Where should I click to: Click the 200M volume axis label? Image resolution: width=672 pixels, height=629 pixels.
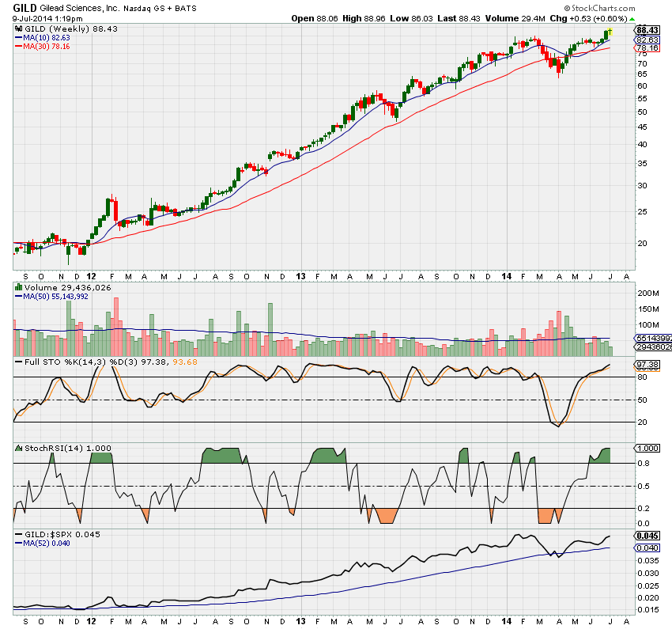point(648,294)
